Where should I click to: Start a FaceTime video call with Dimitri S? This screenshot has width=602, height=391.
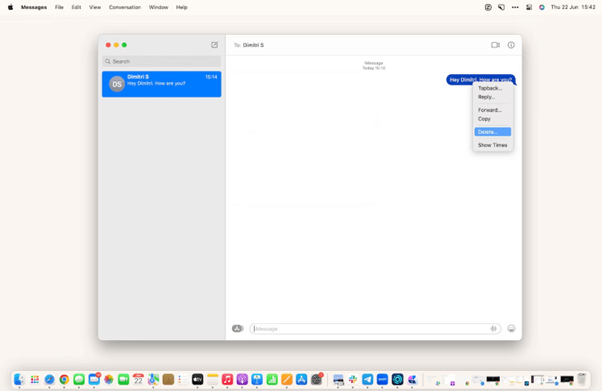[x=495, y=45]
